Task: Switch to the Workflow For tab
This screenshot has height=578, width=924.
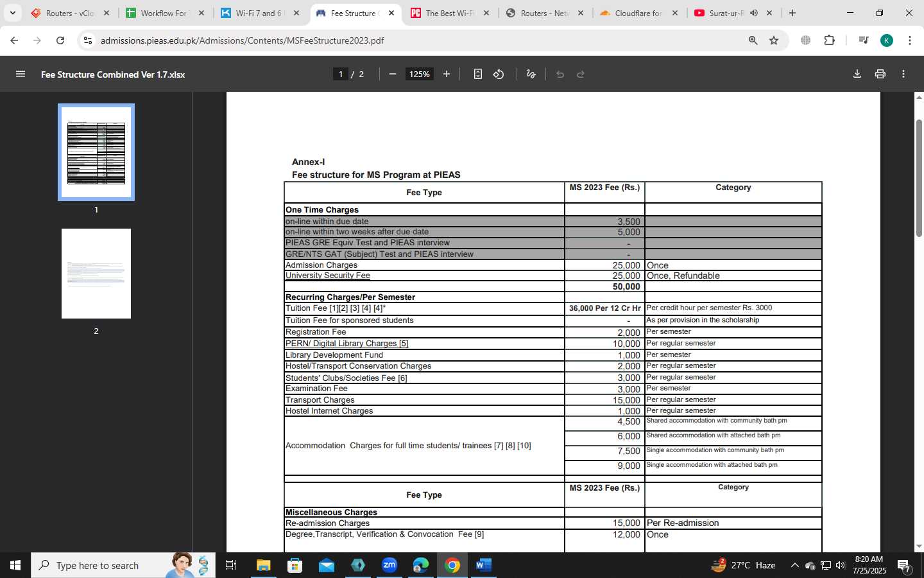Action: pos(165,13)
